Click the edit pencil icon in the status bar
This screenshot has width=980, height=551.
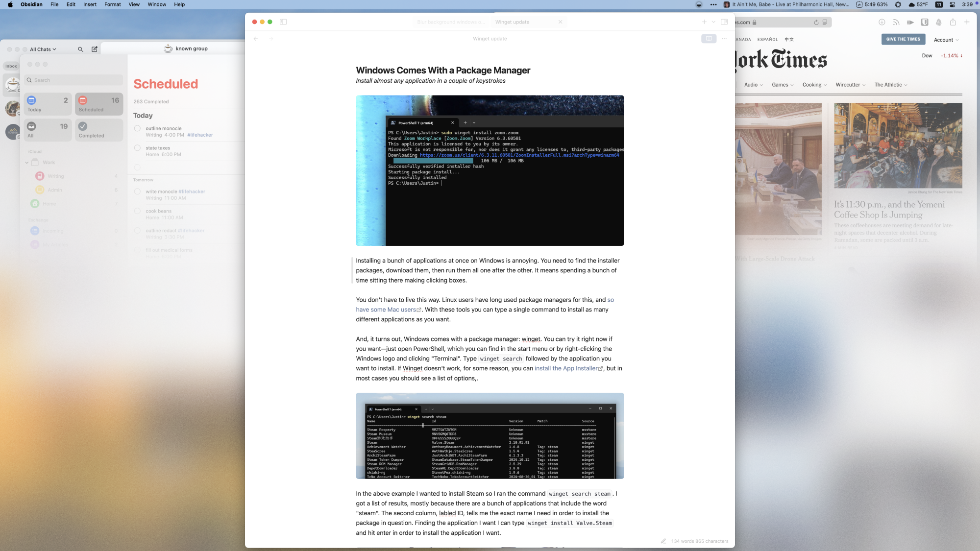663,541
